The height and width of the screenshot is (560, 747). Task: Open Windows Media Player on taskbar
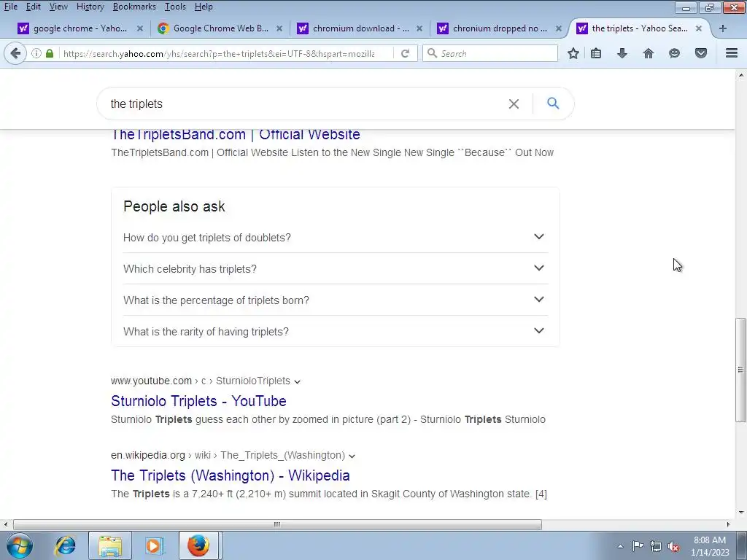click(153, 545)
